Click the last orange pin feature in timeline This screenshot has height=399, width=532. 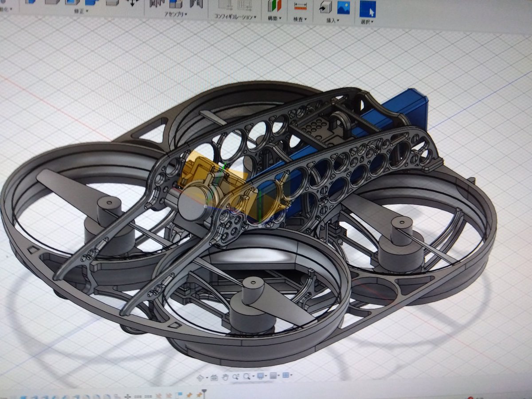coord(199,394)
